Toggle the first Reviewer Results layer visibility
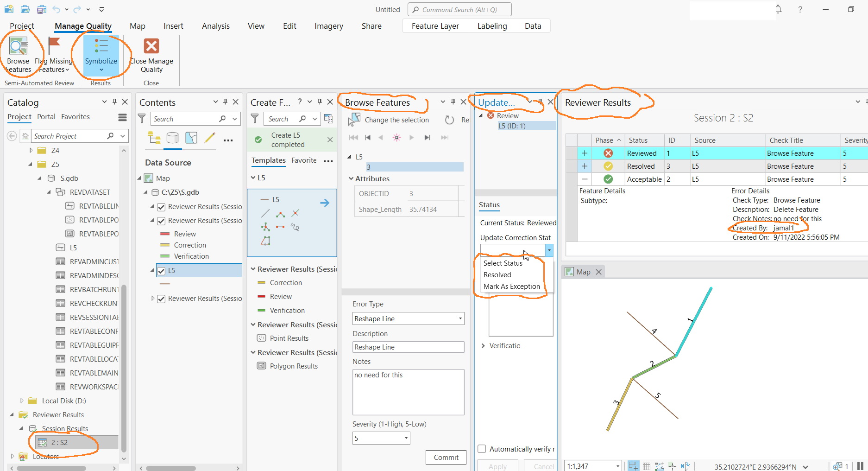The width and height of the screenshot is (868, 471). [161, 207]
